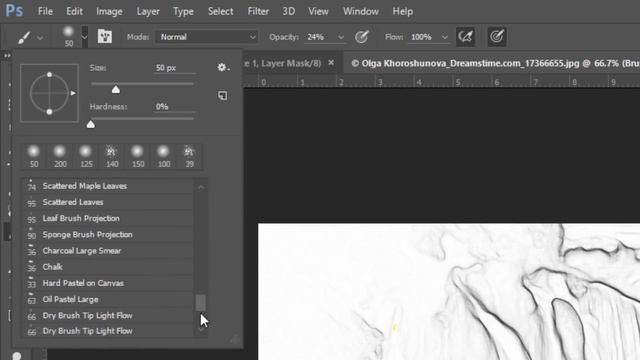Choose the Leaf Brush Projection brush
Viewport: 640px width, 360px height.
tap(108, 218)
